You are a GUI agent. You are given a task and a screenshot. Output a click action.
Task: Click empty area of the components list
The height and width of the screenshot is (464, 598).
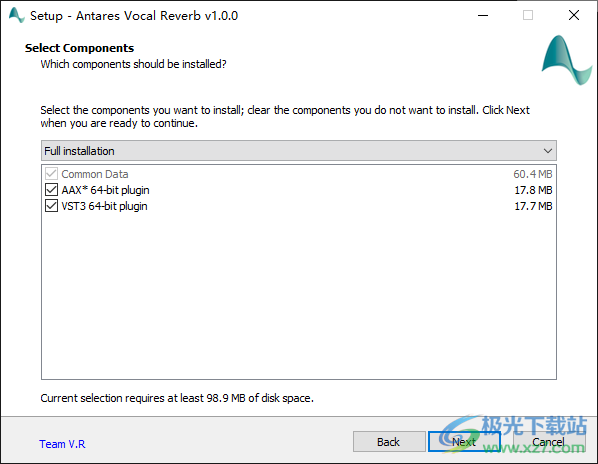point(299,297)
